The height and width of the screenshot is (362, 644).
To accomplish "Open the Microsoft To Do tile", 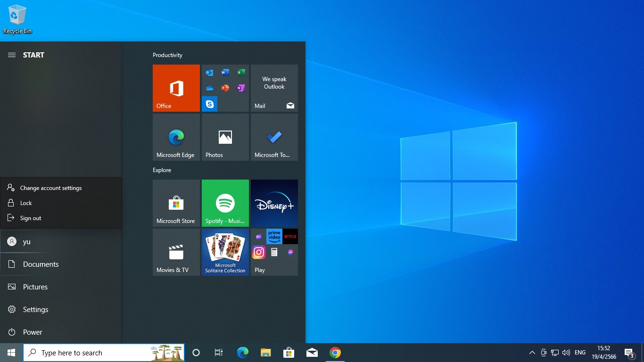I will click(274, 137).
